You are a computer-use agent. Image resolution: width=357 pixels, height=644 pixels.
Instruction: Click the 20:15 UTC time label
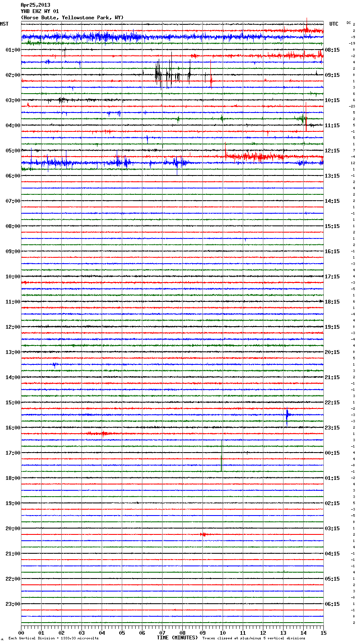point(332,352)
